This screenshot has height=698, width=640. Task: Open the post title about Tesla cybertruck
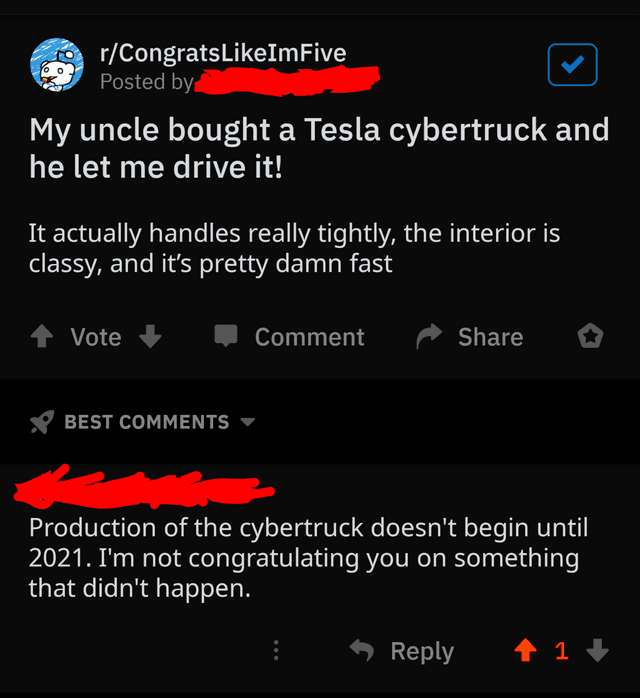pos(319,148)
